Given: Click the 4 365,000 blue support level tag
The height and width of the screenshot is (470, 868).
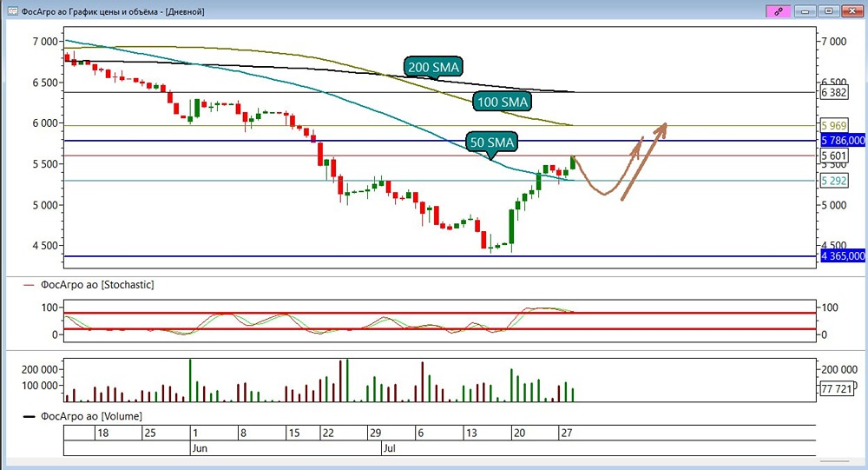Looking at the screenshot, I should pos(843,255).
